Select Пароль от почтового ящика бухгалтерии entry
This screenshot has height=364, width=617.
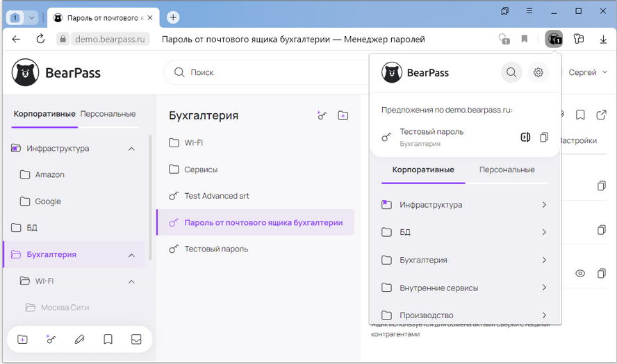point(255,222)
